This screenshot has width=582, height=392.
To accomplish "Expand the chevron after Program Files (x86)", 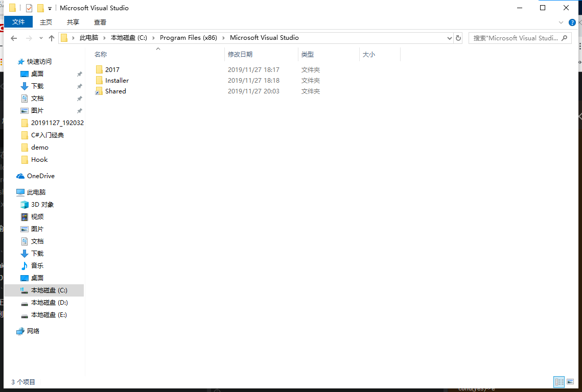I will click(223, 38).
